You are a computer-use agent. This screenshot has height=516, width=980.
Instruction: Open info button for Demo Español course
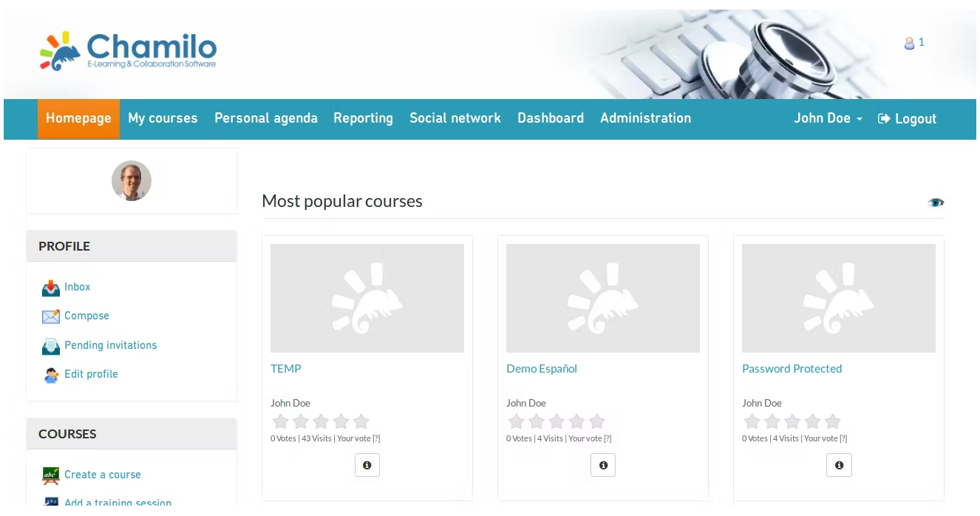pyautogui.click(x=603, y=465)
